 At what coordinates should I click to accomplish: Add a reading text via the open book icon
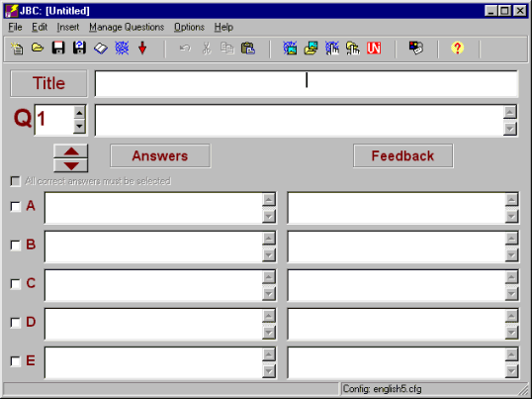[x=101, y=49]
